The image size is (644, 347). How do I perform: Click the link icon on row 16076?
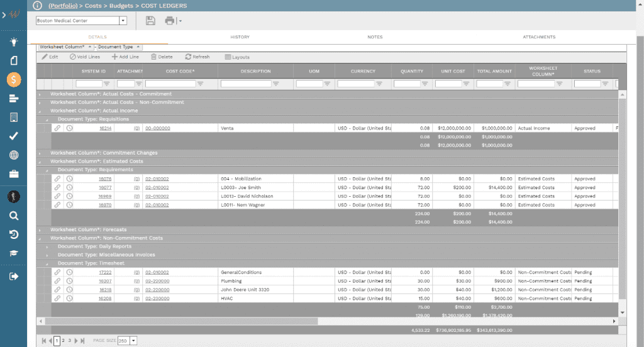[x=57, y=179]
